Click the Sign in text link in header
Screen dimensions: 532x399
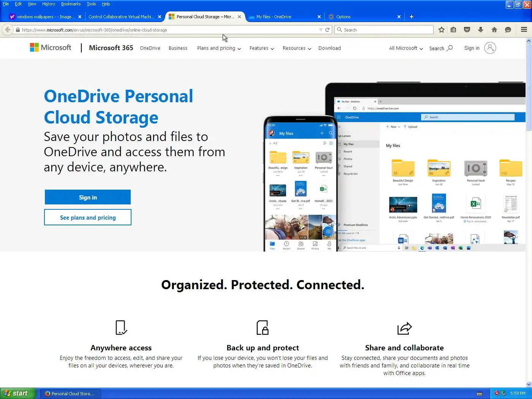472,48
